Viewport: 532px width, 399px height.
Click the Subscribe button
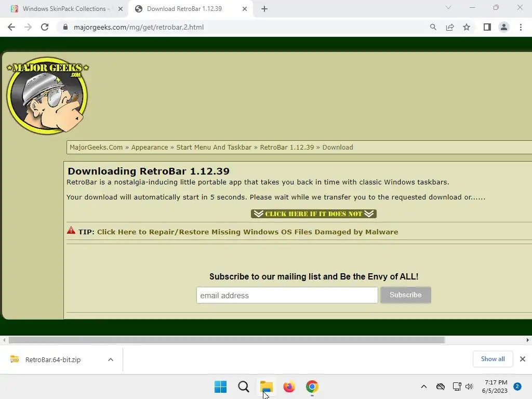pyautogui.click(x=406, y=295)
